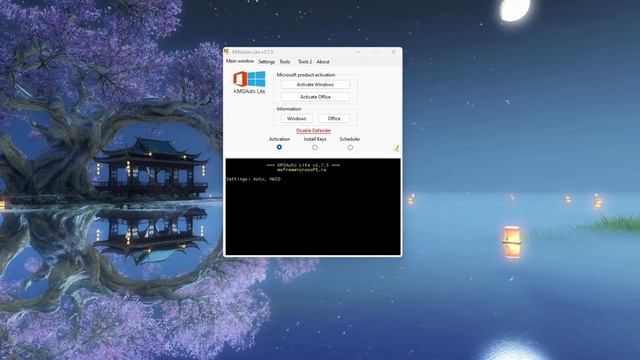Show Office information
640x360 pixels.
pos(334,118)
